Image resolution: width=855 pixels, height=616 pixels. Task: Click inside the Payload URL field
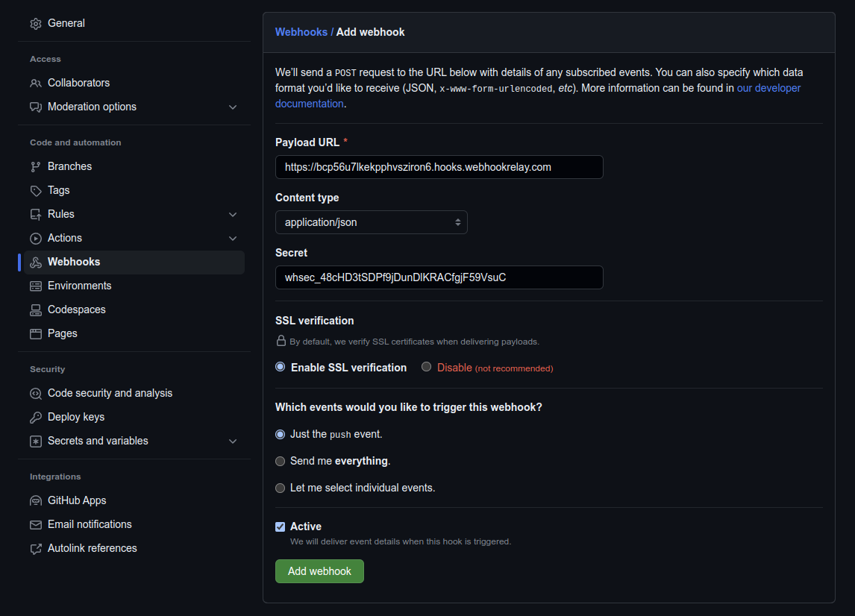pos(439,167)
